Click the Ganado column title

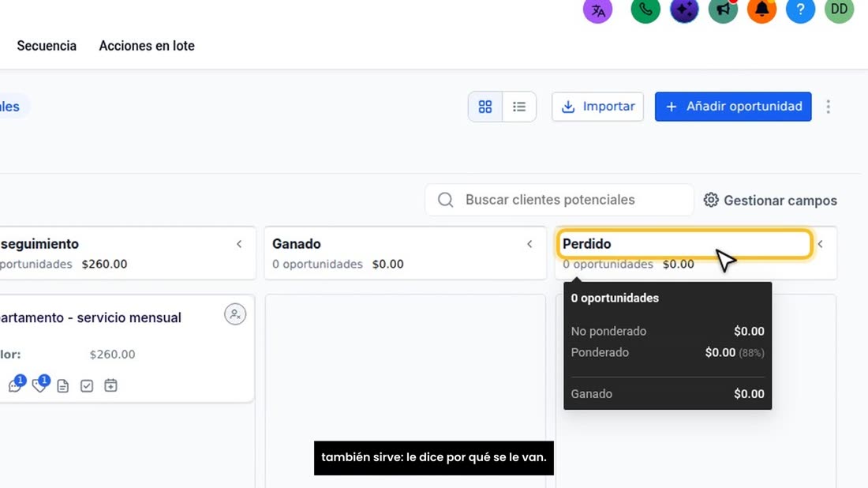tap(296, 244)
